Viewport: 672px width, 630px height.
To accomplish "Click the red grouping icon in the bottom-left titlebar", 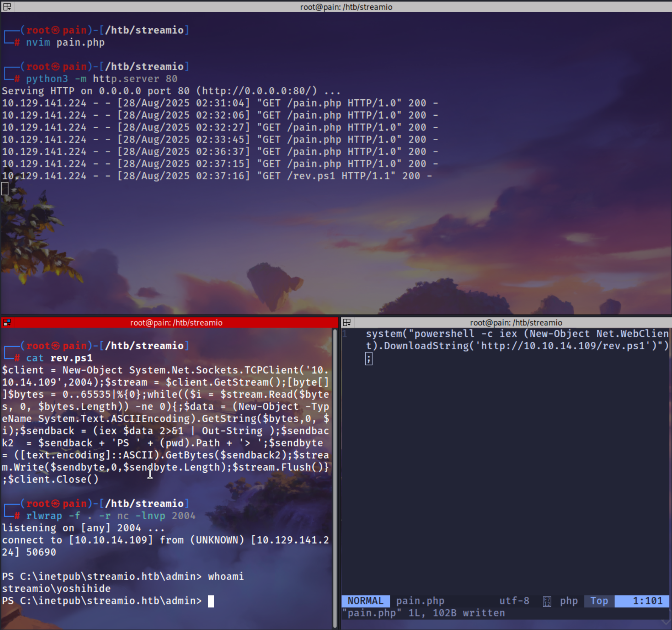I will coord(7,322).
